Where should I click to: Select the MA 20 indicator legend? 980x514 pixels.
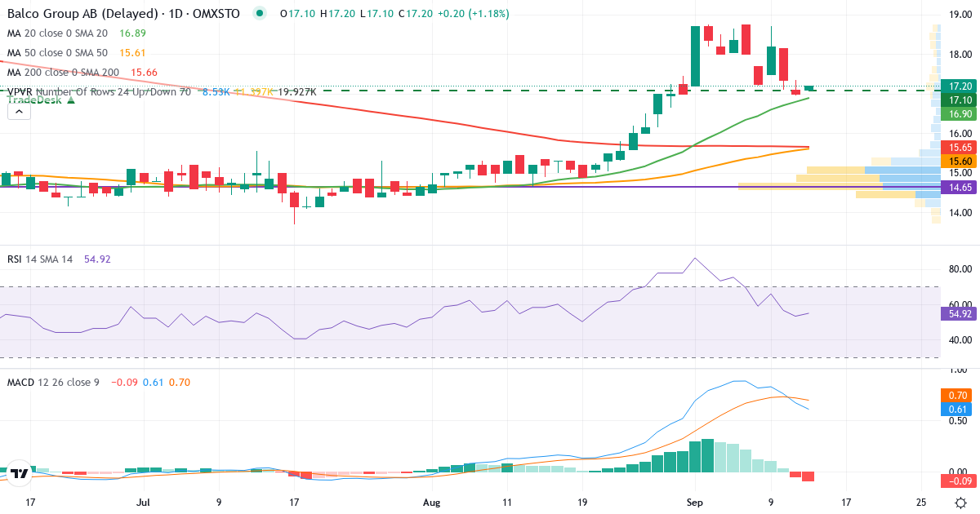(57, 33)
